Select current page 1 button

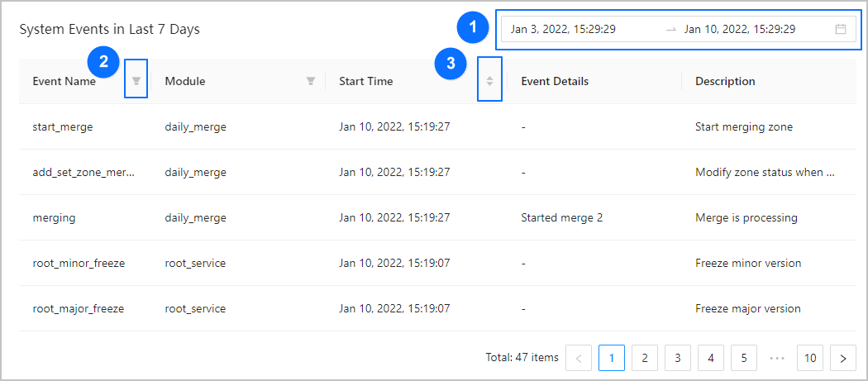pyautogui.click(x=611, y=358)
